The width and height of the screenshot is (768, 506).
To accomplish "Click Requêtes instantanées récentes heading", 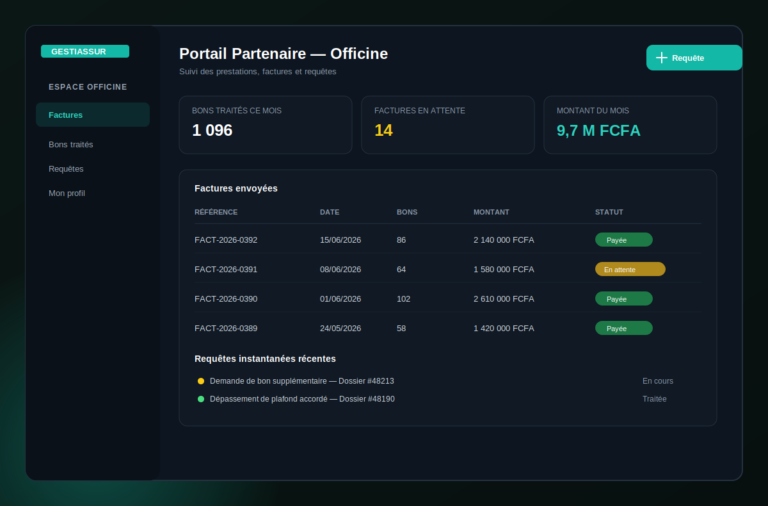I will click(x=265, y=359).
